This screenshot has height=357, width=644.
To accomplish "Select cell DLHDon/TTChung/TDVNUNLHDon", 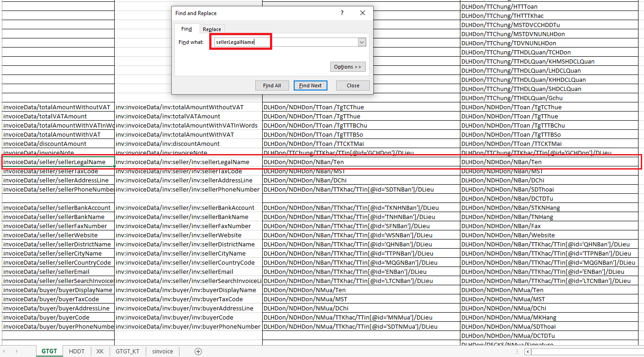I will [549, 43].
